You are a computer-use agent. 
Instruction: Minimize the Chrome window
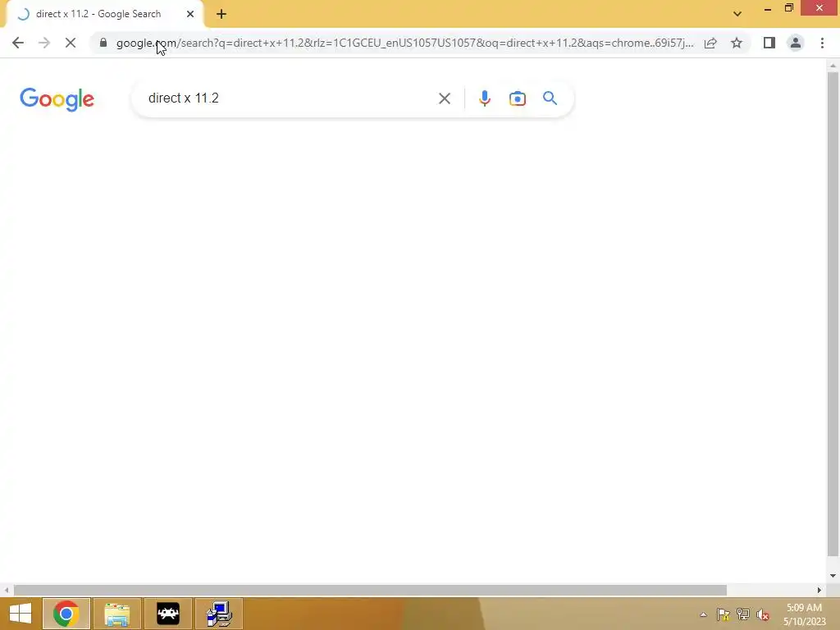point(768,8)
